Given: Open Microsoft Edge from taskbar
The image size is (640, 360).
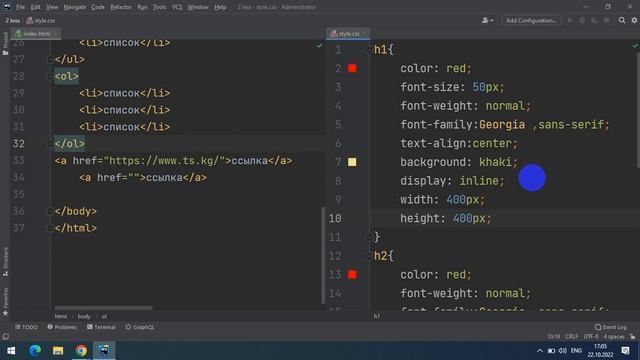Looking at the screenshot, I should 35,351.
